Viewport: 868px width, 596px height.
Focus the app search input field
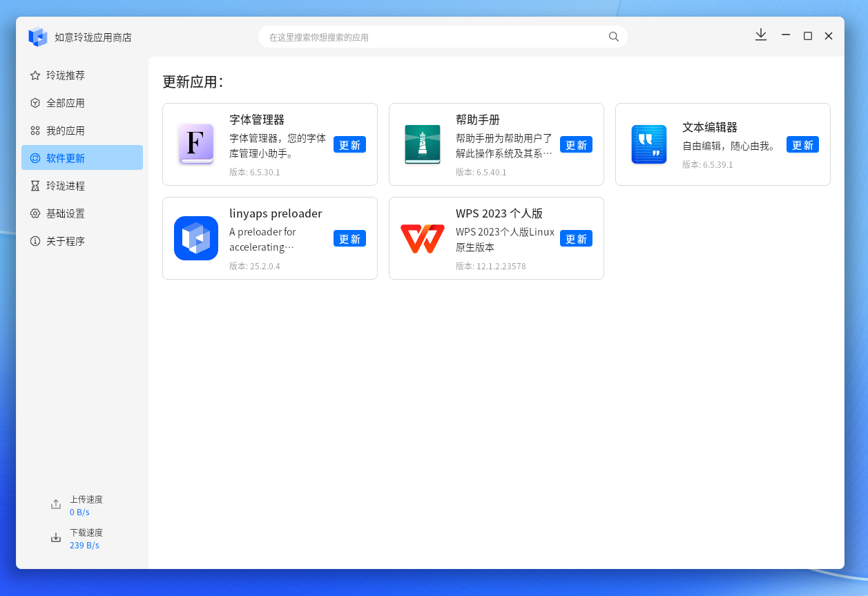(x=443, y=37)
